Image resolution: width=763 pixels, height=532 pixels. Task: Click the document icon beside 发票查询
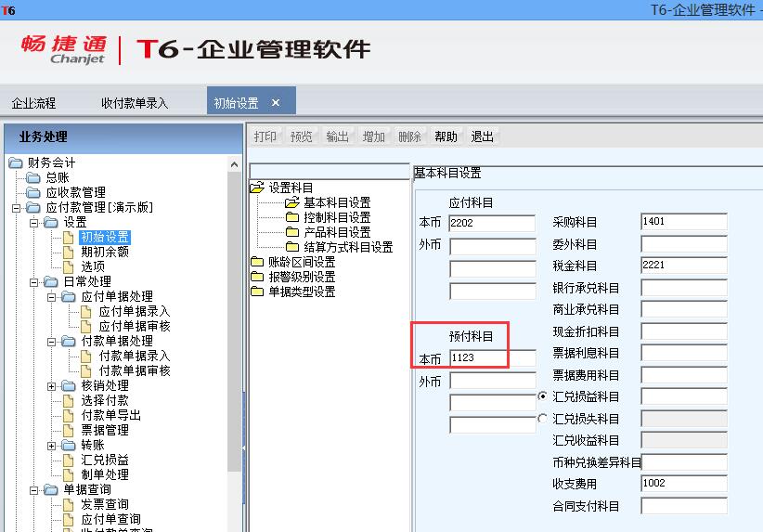[69, 505]
